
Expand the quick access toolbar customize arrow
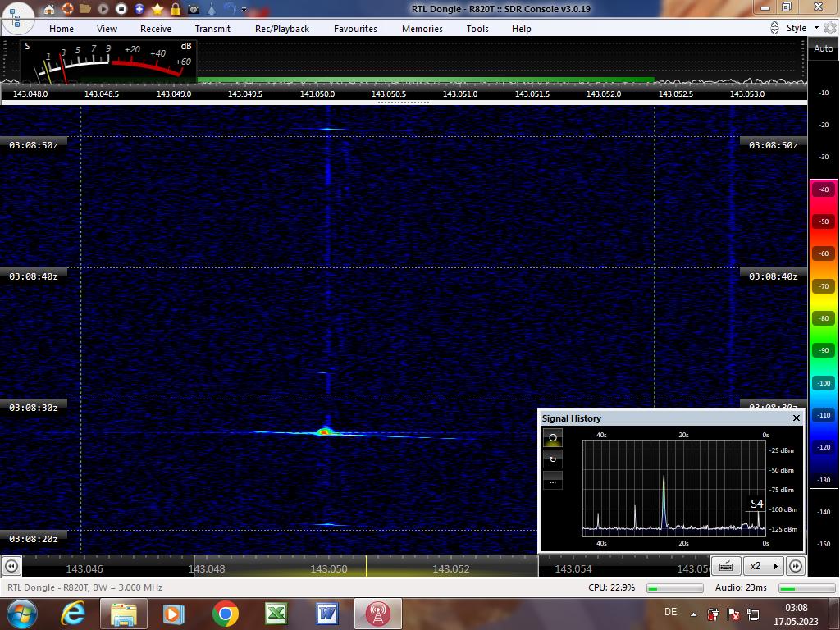tap(244, 9)
